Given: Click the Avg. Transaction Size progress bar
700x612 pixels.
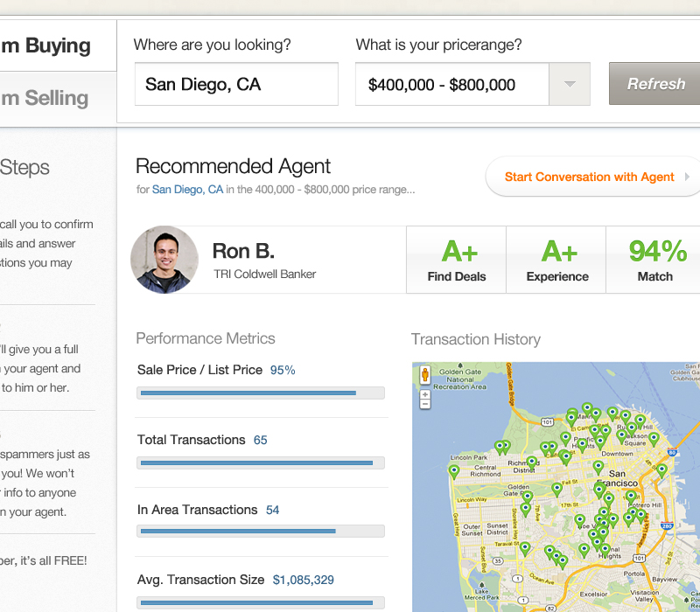Looking at the screenshot, I should coord(261,602).
